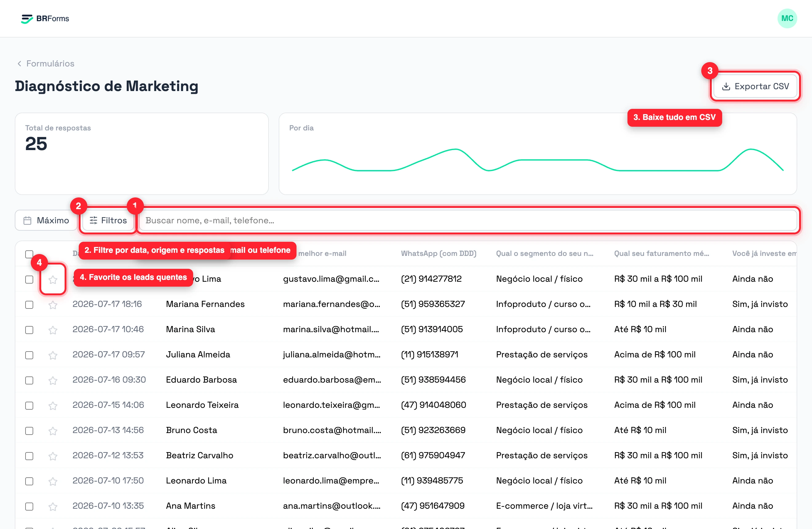Star the Beatriz Carvalho lead
The width and height of the screenshot is (812, 529).
point(53,456)
